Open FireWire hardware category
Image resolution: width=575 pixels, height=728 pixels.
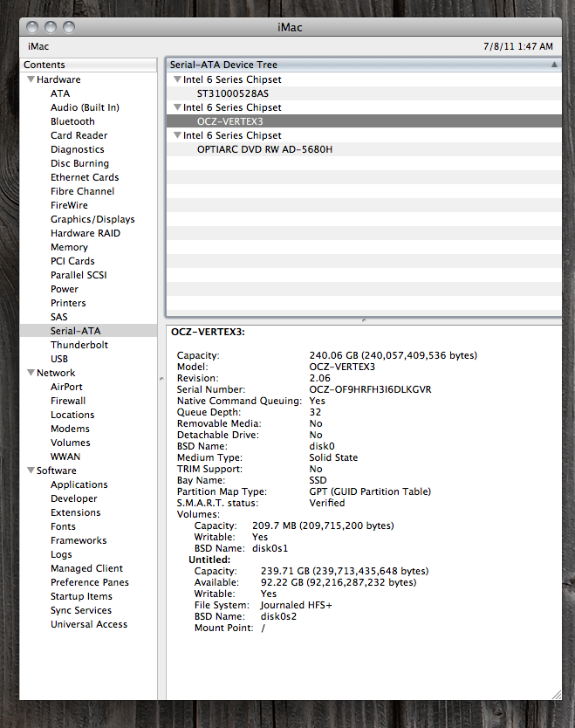tap(69, 205)
